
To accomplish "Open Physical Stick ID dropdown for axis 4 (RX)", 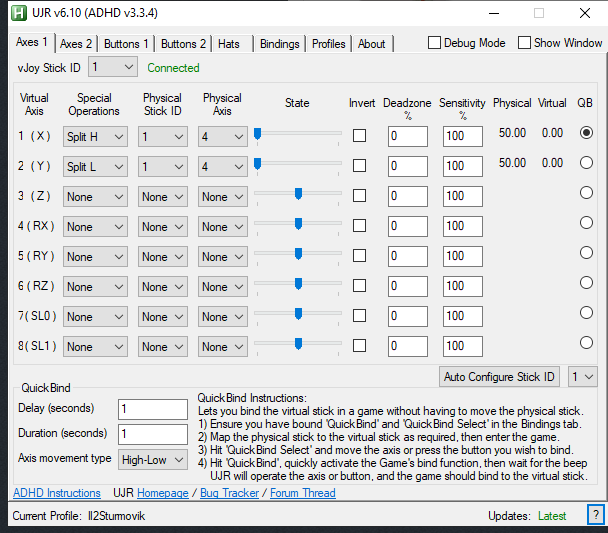I will [x=163, y=226].
